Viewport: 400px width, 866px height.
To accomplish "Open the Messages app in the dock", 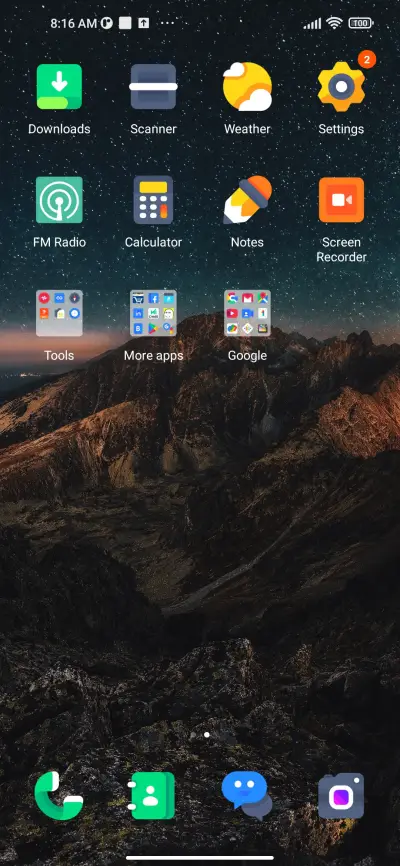I will 246,795.
